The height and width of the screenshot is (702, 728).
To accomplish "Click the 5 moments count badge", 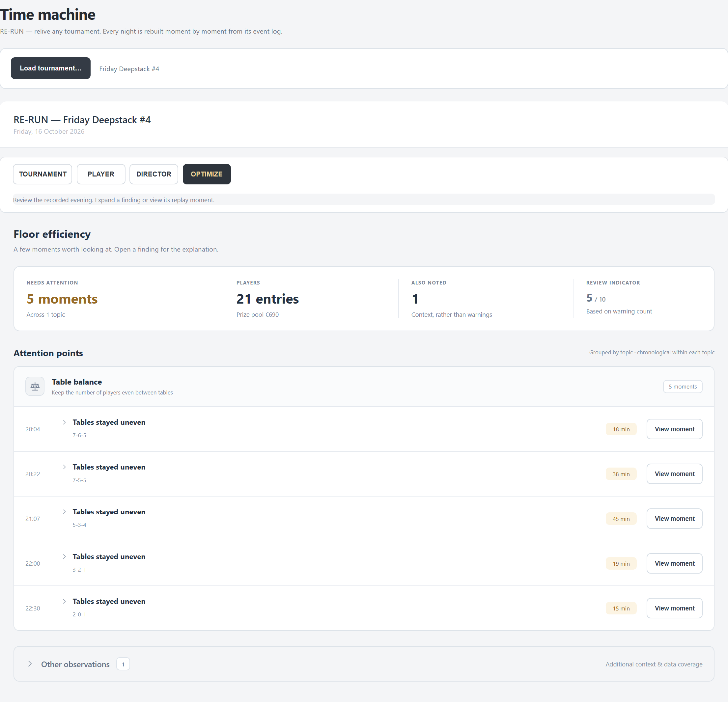I will point(682,387).
